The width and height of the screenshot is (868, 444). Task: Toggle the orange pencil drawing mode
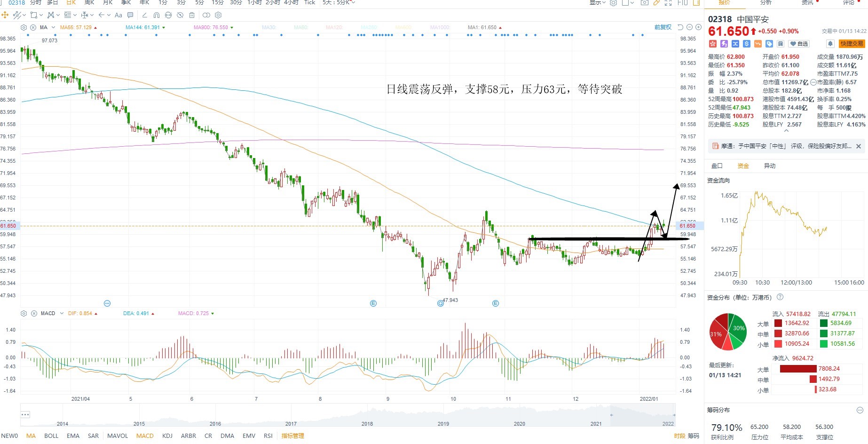tap(656, 3)
